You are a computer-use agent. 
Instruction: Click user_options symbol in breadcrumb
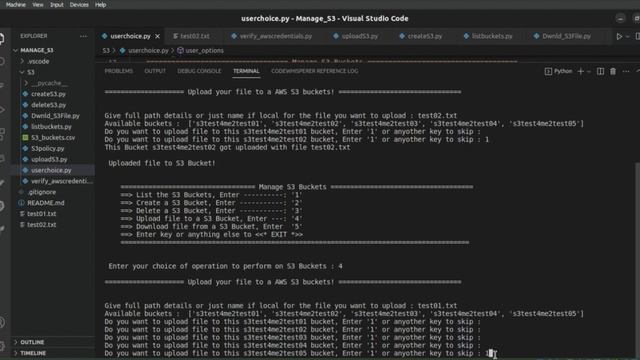[204, 51]
